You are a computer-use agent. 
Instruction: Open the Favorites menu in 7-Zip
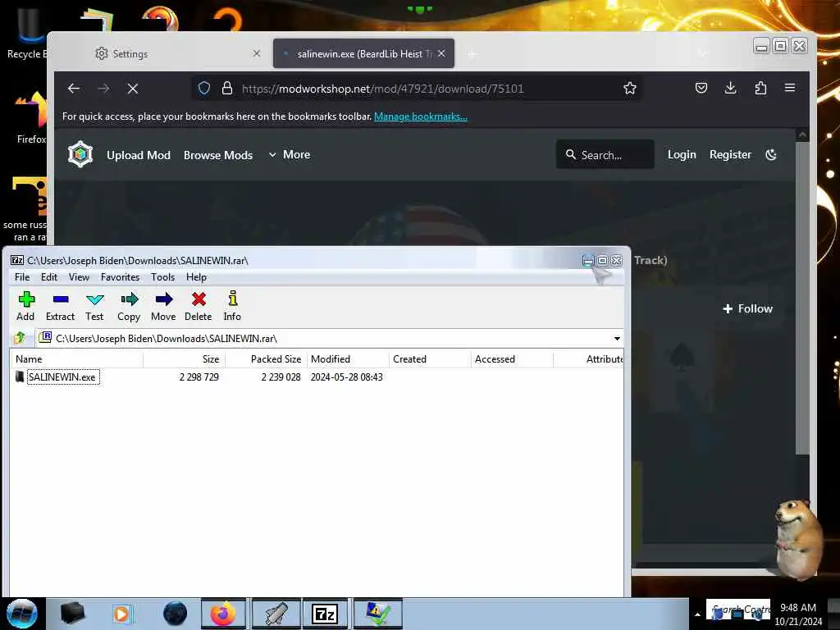tap(120, 277)
